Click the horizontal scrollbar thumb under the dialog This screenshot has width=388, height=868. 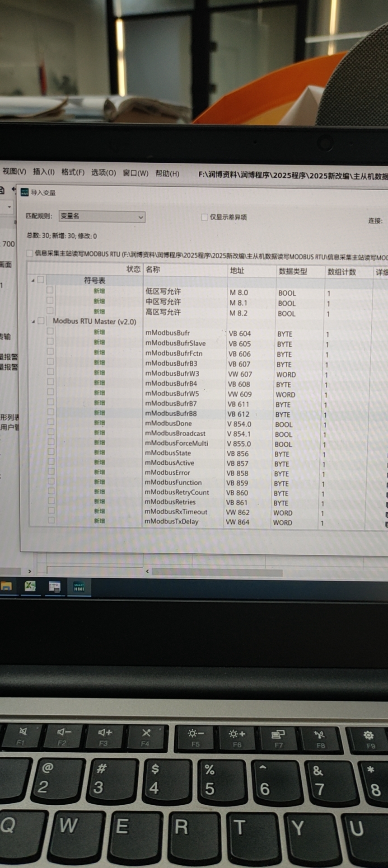tap(217, 572)
